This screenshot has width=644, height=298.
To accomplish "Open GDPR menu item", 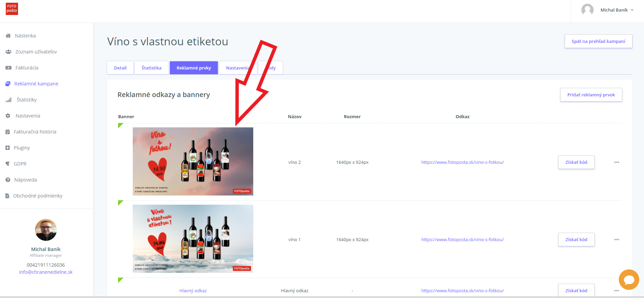I will (20, 164).
